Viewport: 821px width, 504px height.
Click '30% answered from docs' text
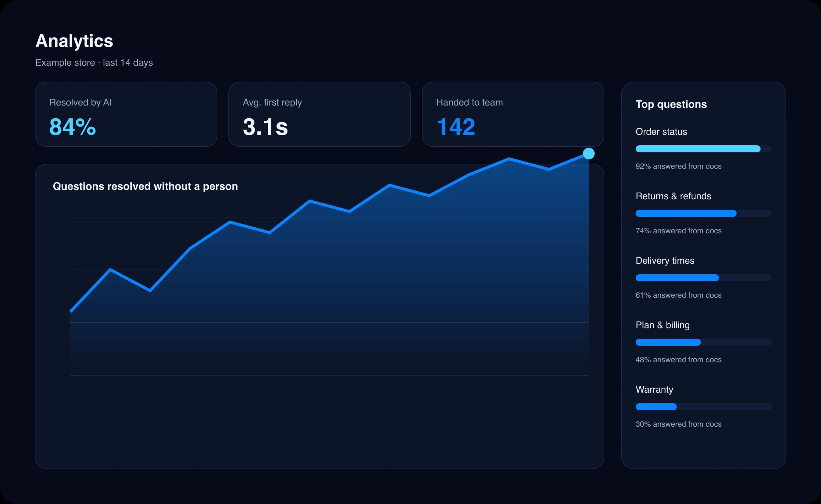[678, 424]
